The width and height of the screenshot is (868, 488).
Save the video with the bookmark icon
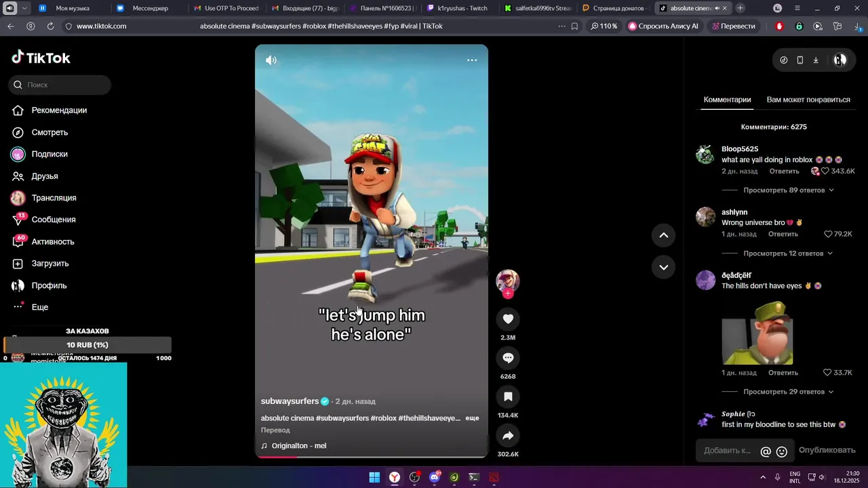pyautogui.click(x=508, y=396)
